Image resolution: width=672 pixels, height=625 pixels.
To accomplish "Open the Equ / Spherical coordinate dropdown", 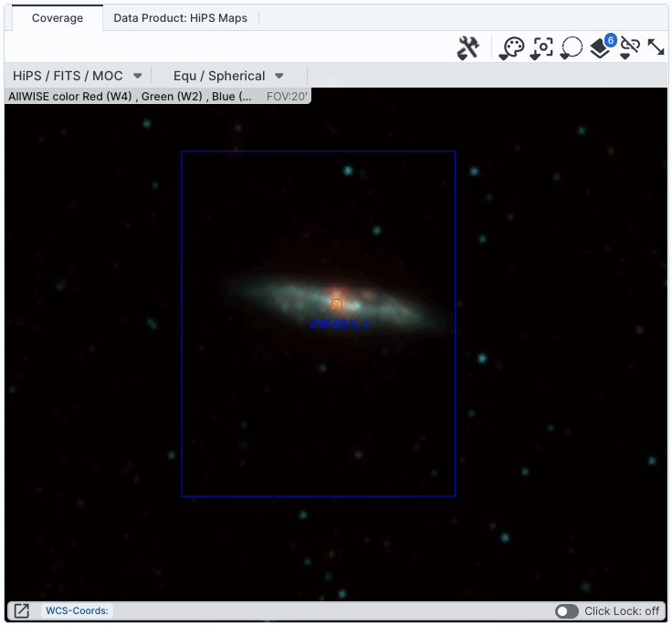I will [x=228, y=76].
